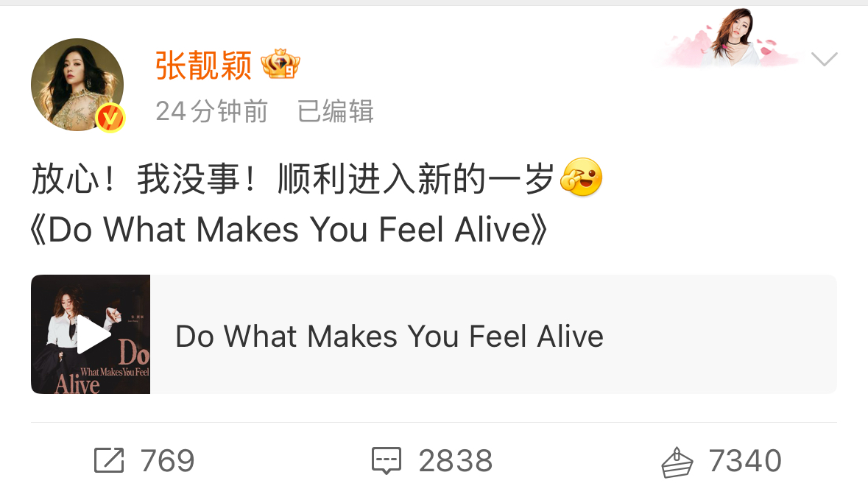Click the repost share icon
This screenshot has height=500, width=868.
click(x=108, y=460)
